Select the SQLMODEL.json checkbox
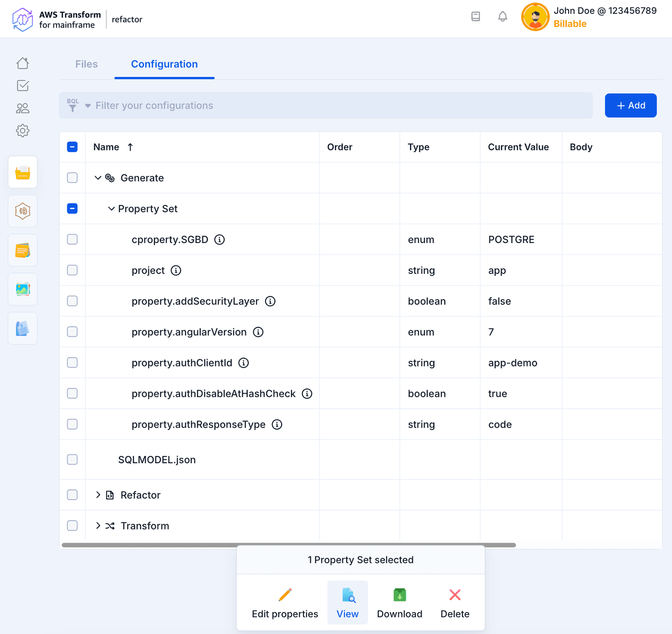Image resolution: width=672 pixels, height=634 pixels. tap(72, 459)
